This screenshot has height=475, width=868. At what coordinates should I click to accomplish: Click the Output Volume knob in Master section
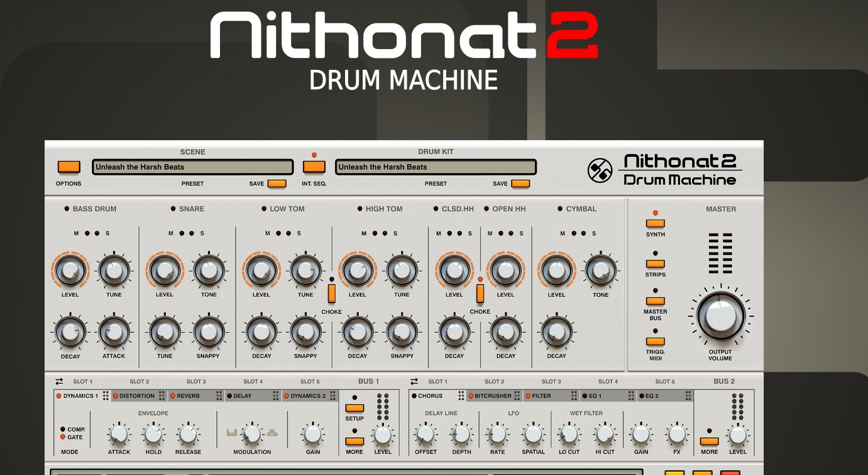point(721,315)
